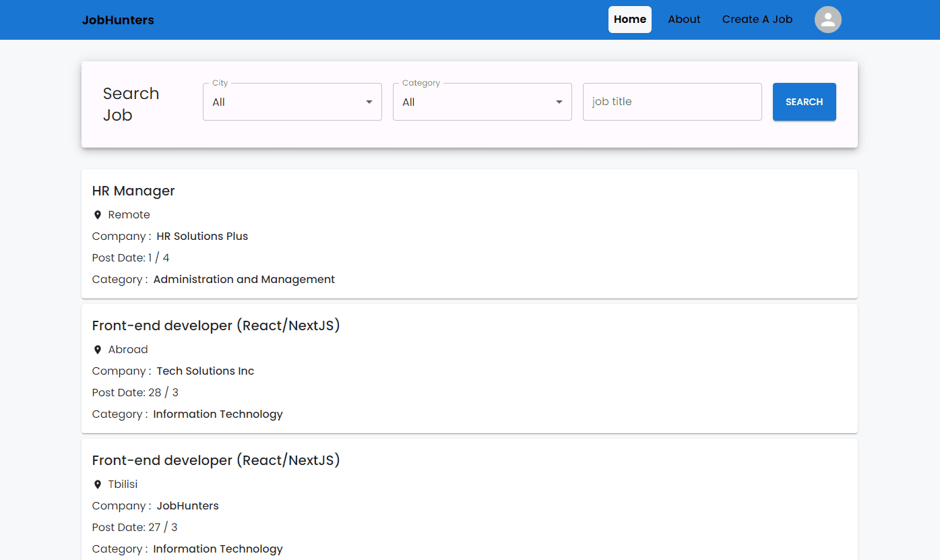The image size is (940, 560).
Task: Select the Front-end developer job in Tbilisi
Action: (x=216, y=460)
